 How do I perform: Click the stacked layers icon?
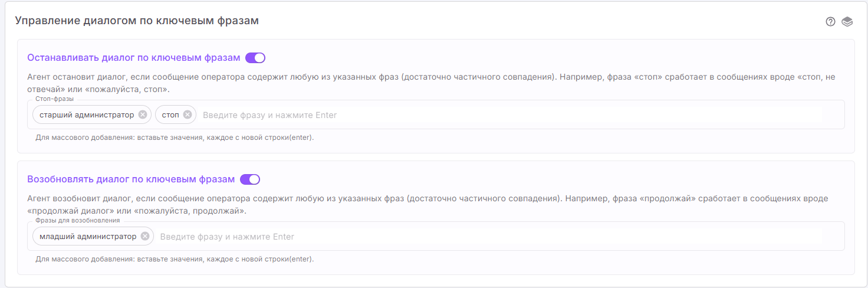[x=847, y=22]
